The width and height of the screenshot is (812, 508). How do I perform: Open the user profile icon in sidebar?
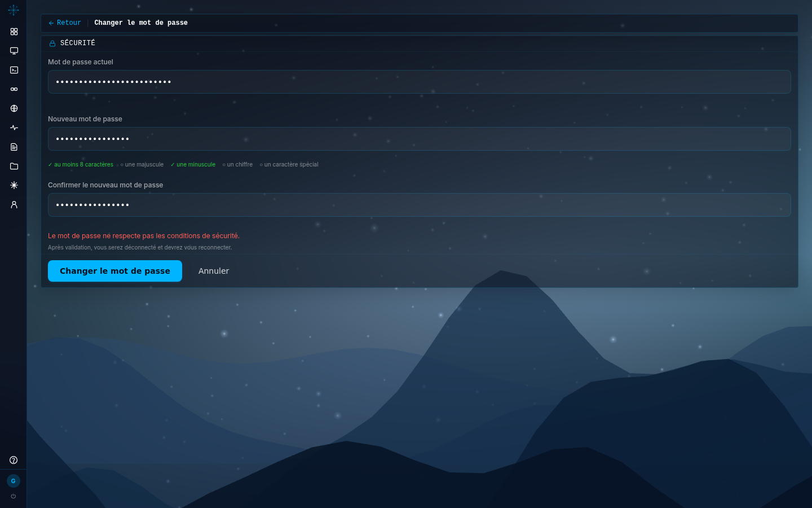click(14, 204)
